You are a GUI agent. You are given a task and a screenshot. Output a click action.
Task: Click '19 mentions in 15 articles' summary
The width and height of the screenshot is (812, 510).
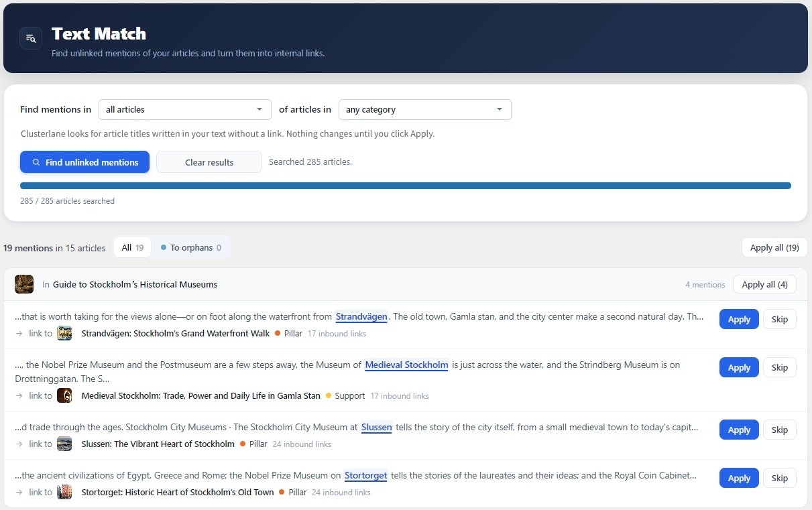pos(54,248)
